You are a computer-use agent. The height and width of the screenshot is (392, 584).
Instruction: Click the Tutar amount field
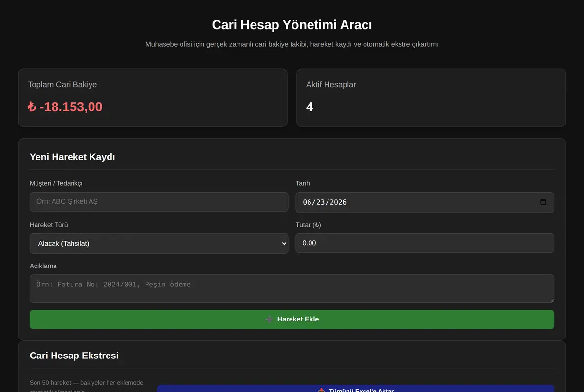(425, 243)
